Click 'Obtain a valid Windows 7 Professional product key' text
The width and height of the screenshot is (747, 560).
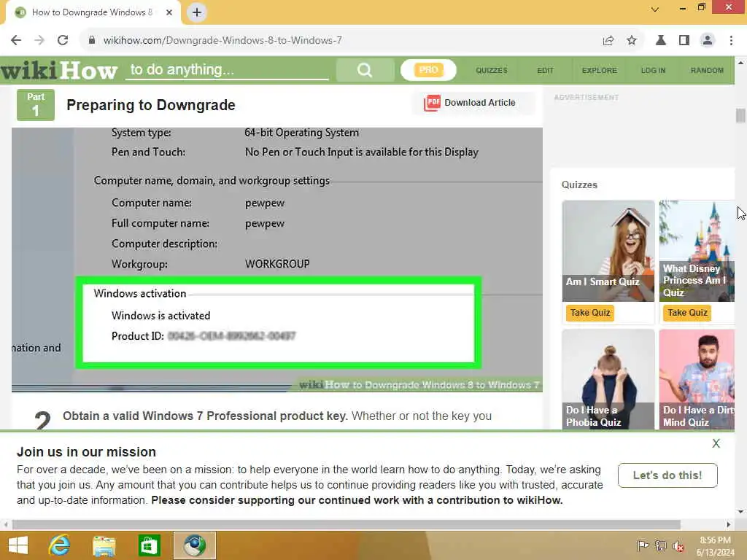tap(205, 416)
